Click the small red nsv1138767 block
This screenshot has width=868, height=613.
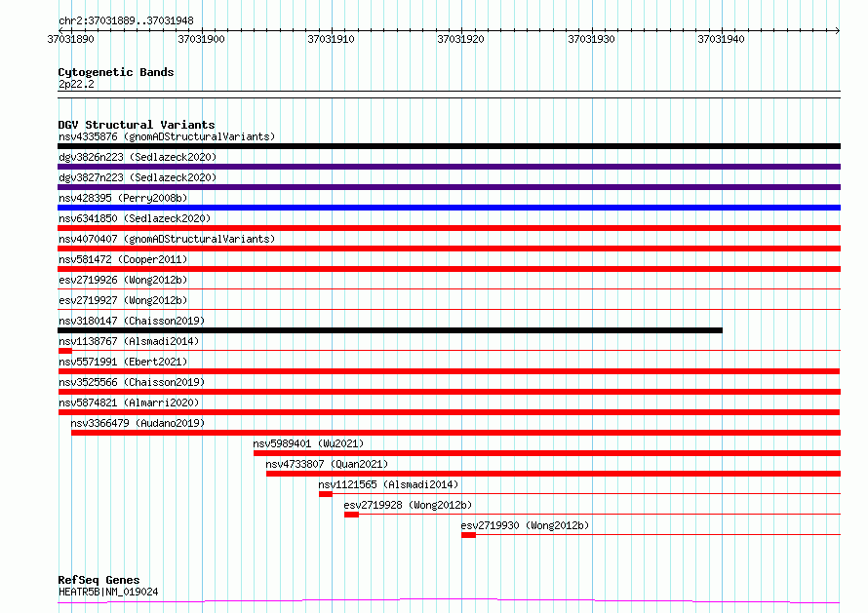64,351
